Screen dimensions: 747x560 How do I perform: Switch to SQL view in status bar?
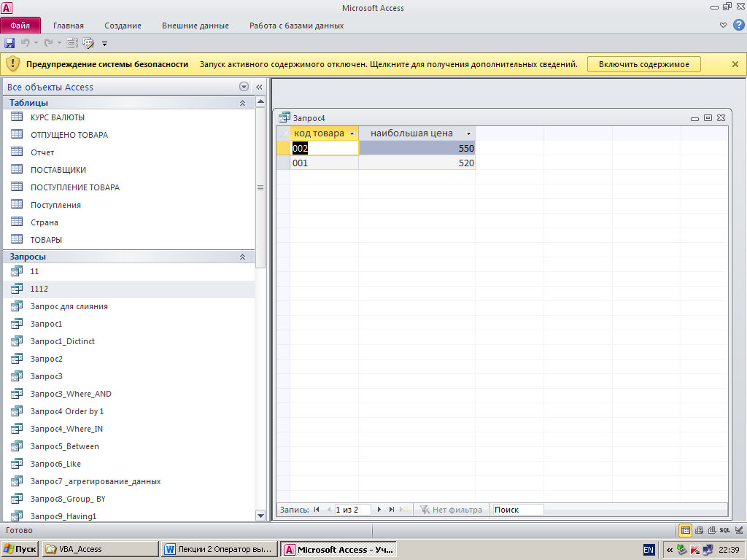coord(724,530)
